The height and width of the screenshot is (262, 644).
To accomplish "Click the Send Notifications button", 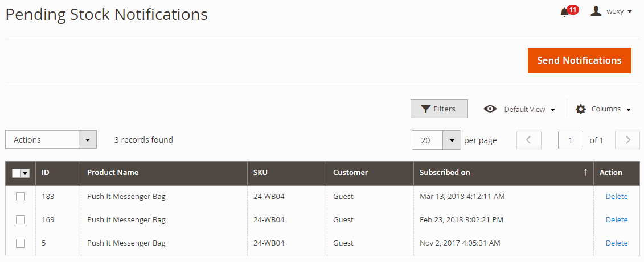I will click(580, 60).
